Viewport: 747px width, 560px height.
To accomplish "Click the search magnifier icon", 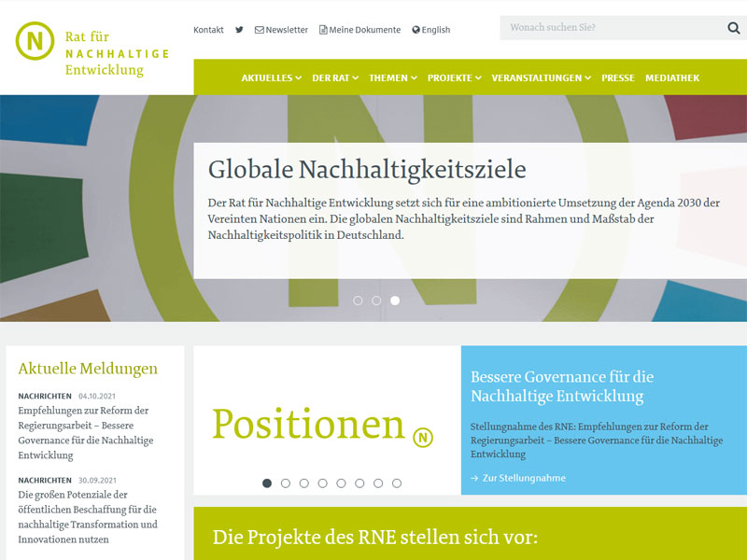I will point(734,28).
